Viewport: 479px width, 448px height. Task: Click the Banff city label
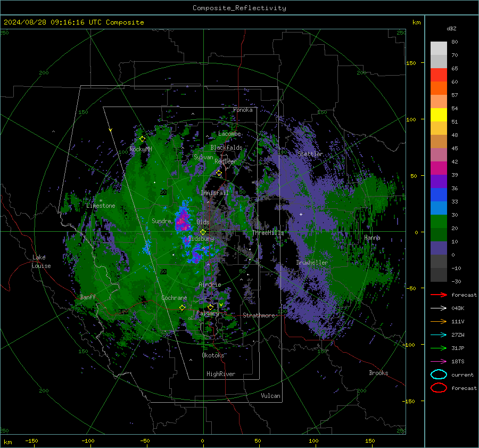tap(88, 297)
